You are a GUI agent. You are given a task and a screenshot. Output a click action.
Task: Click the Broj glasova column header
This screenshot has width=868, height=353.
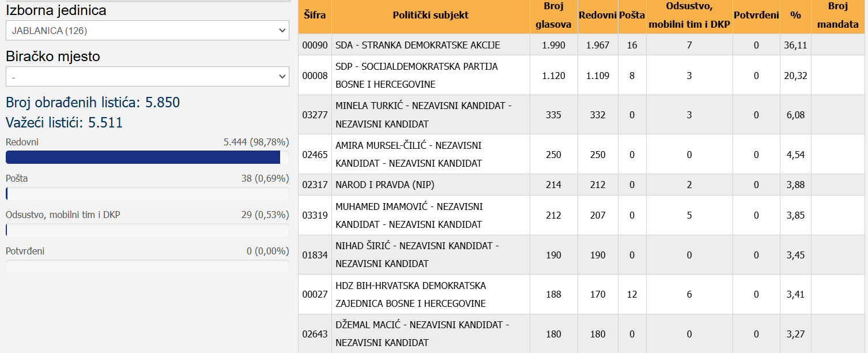[x=553, y=16]
